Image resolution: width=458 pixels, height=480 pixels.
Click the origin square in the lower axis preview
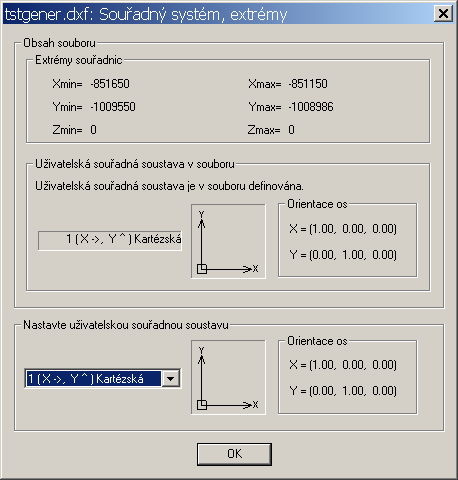coord(202,405)
